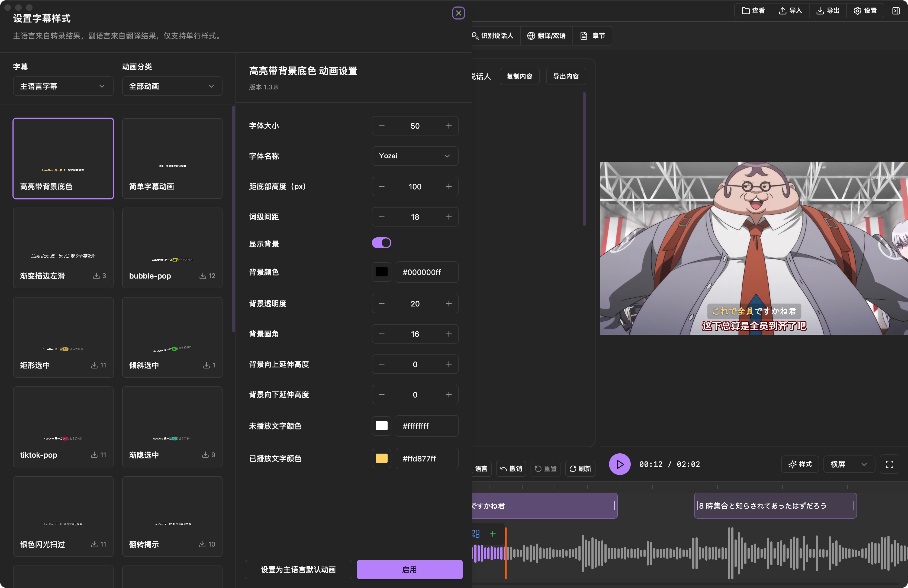Click the 导出内容 button
This screenshot has height=588, width=908.
566,76
